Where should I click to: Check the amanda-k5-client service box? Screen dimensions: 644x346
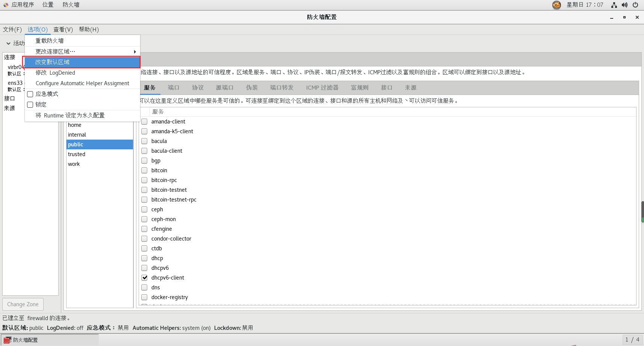tap(144, 131)
